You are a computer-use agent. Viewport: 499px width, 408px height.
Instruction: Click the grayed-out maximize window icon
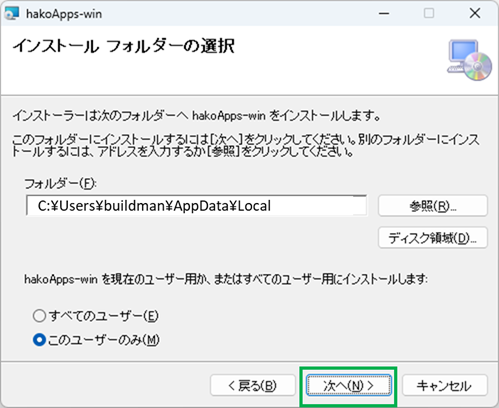tap(429, 14)
